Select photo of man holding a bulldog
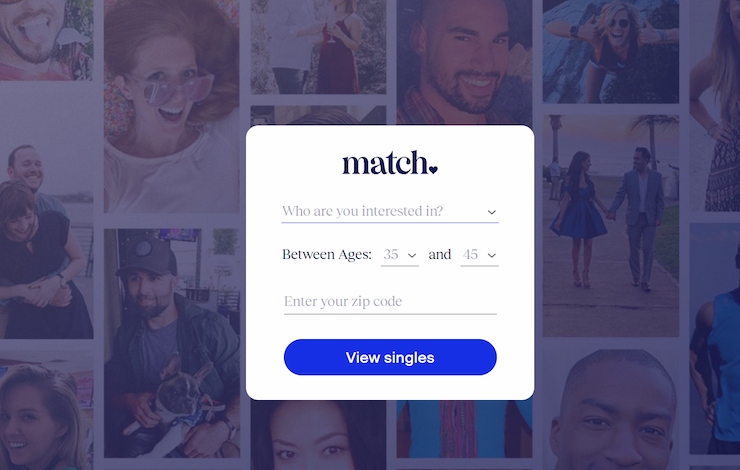 [x=172, y=343]
